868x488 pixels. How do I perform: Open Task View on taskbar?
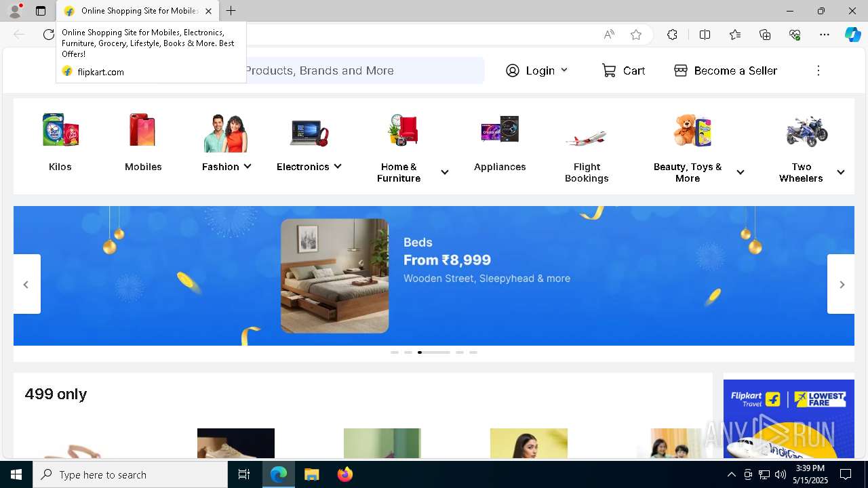244,474
